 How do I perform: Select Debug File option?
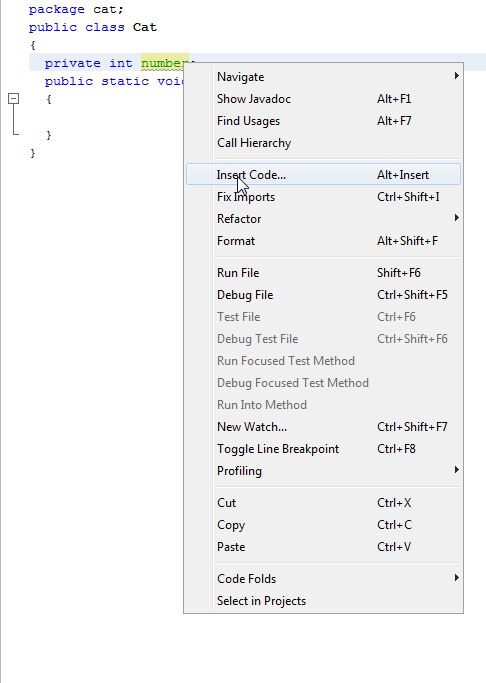pos(323,295)
